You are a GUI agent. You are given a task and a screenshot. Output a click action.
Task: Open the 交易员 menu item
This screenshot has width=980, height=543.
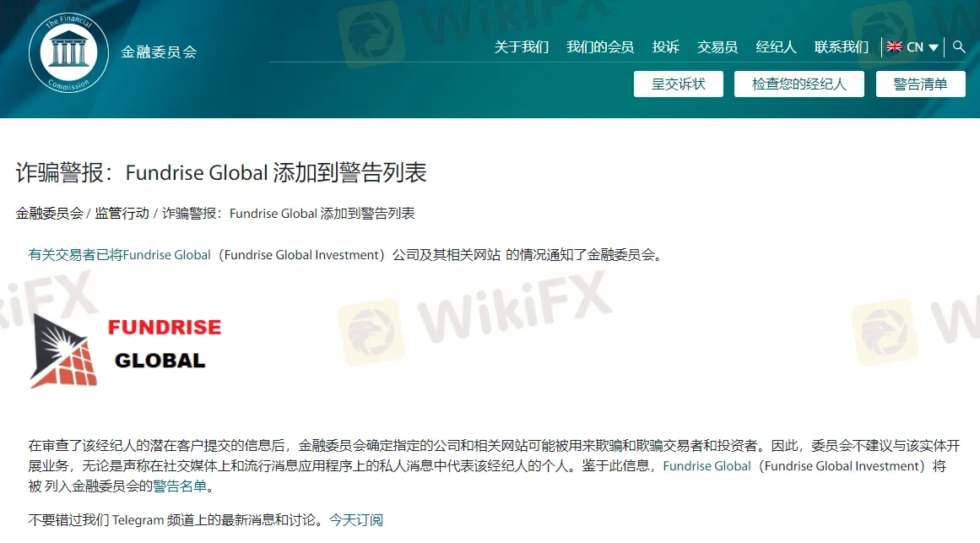[717, 47]
